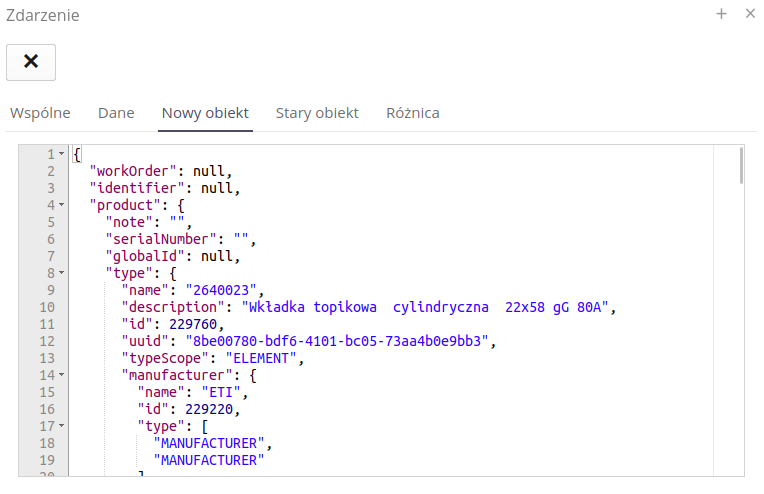The image size is (764, 494).
Task: Collapse the "product" block on line 4
Action: click(x=61, y=205)
